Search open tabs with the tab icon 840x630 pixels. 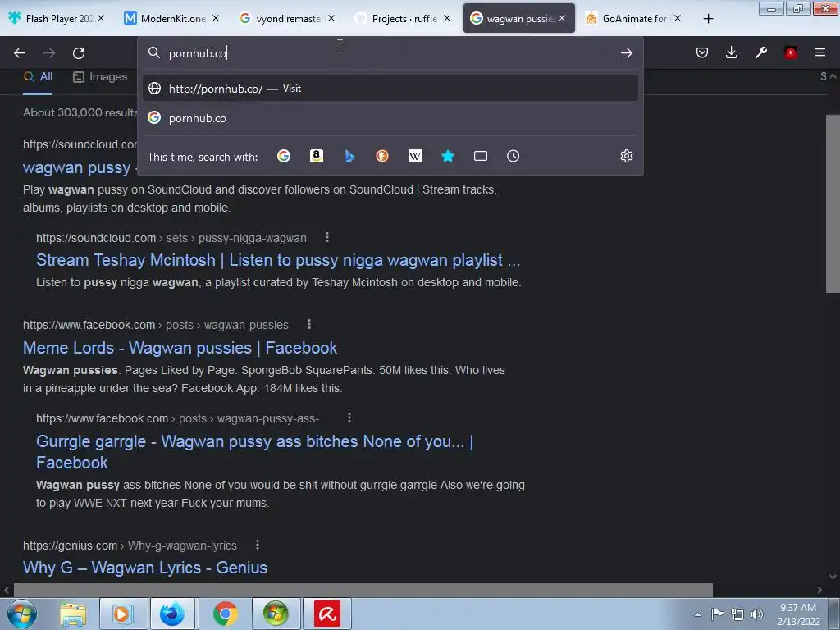pos(481,156)
